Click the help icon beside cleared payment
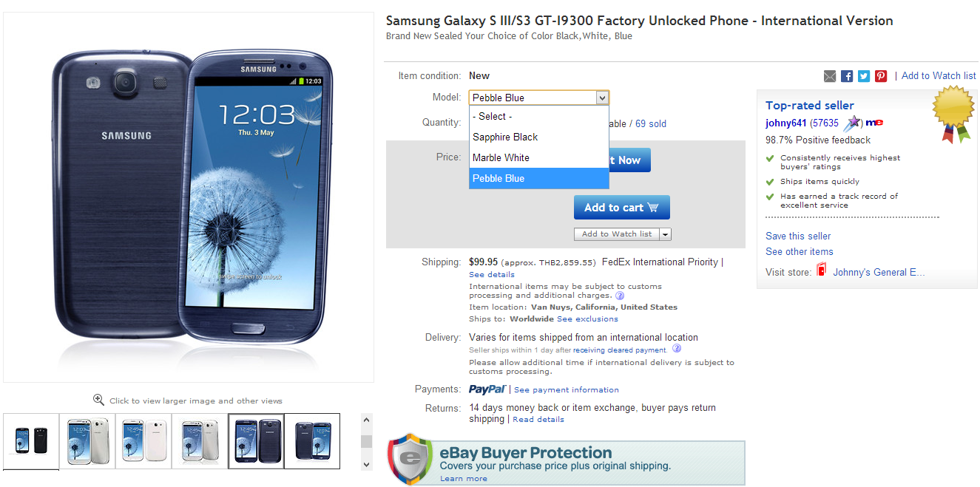The width and height of the screenshot is (980, 487). (677, 349)
